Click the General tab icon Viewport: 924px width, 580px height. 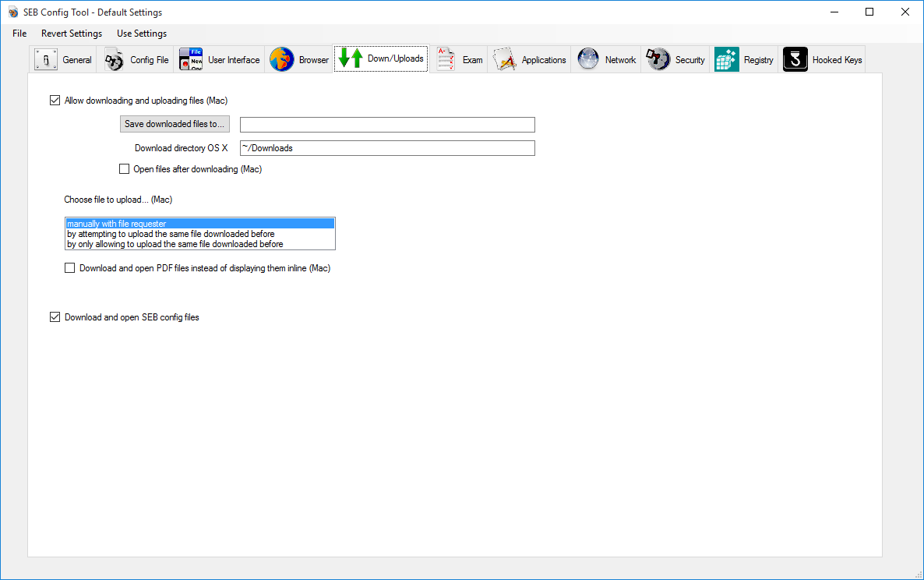click(x=46, y=59)
